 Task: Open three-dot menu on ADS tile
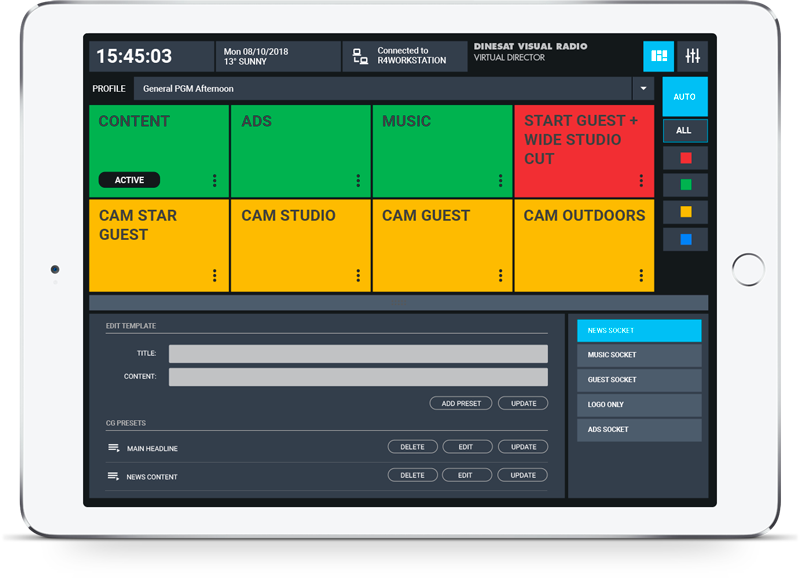coord(357,181)
